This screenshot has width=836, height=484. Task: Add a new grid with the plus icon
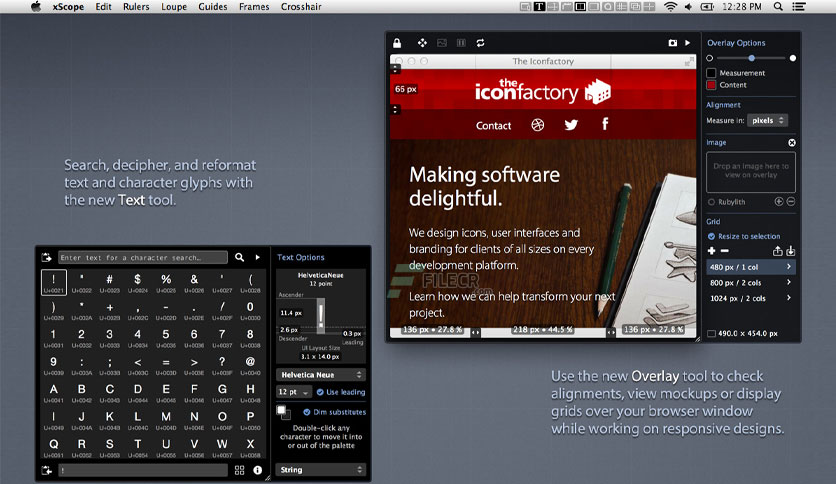click(x=711, y=251)
